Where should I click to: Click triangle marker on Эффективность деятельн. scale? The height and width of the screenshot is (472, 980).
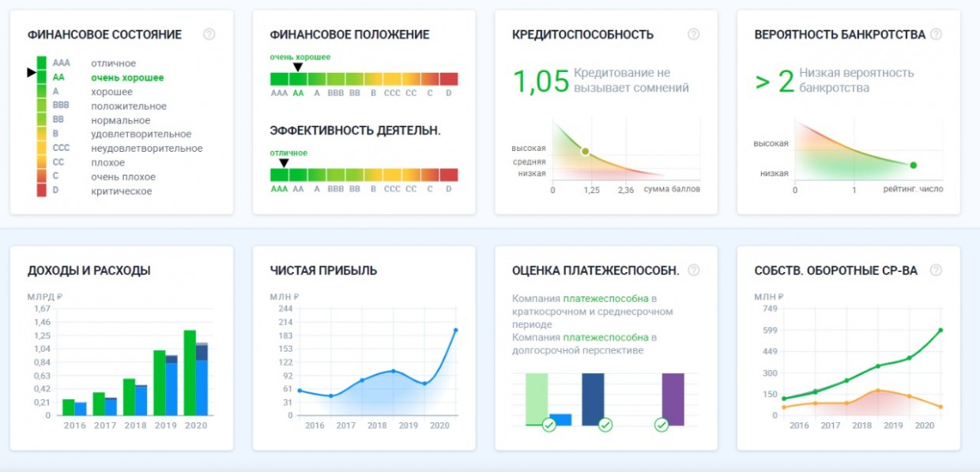(284, 164)
